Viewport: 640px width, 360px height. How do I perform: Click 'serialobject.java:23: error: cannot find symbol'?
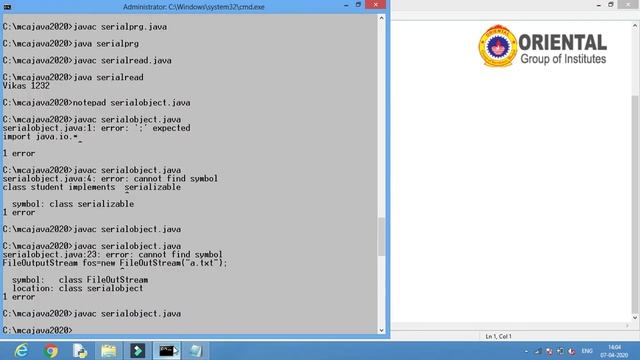coord(113,255)
